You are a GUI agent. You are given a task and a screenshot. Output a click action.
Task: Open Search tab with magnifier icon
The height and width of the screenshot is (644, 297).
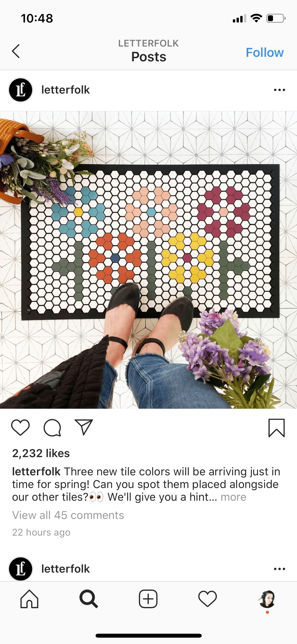(x=89, y=599)
